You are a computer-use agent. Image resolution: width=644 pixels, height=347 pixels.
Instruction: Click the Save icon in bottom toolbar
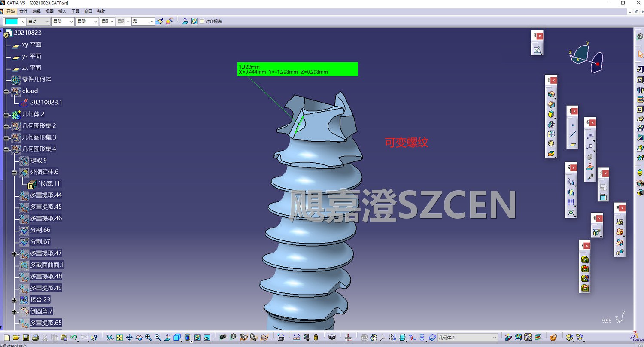26,338
